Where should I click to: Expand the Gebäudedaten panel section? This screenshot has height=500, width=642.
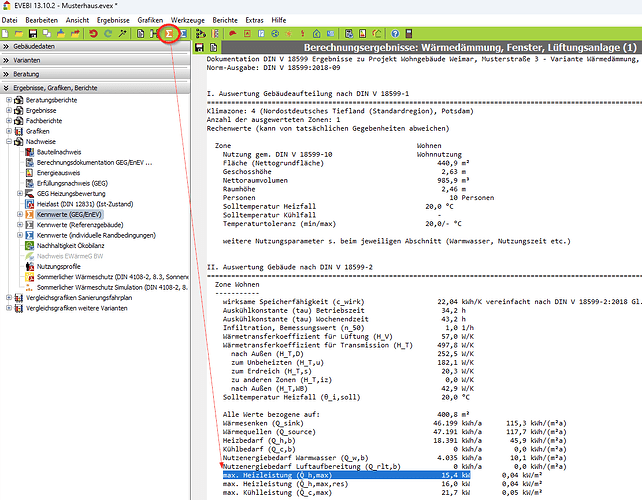point(7,47)
